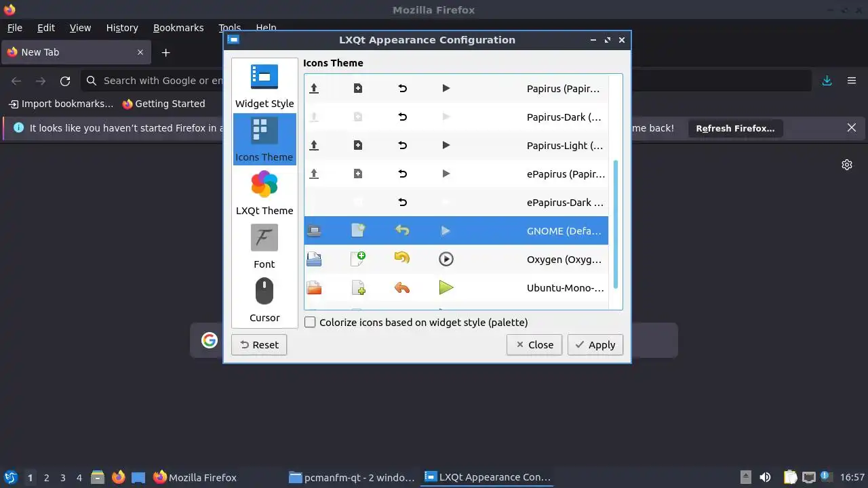Switch to desktop 4

click(x=79, y=478)
